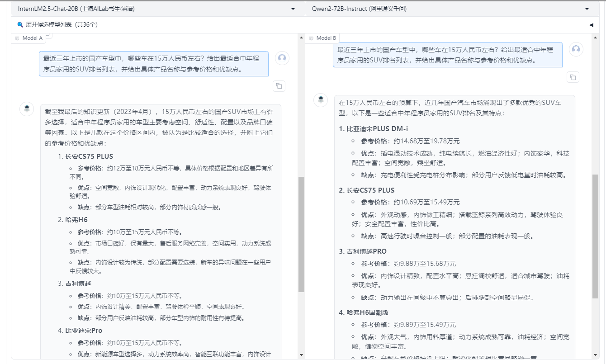Screen dimensions: 606x364
Task: Click price text '约10.69万至15.49万元' in Model B
Action: click(x=426, y=202)
